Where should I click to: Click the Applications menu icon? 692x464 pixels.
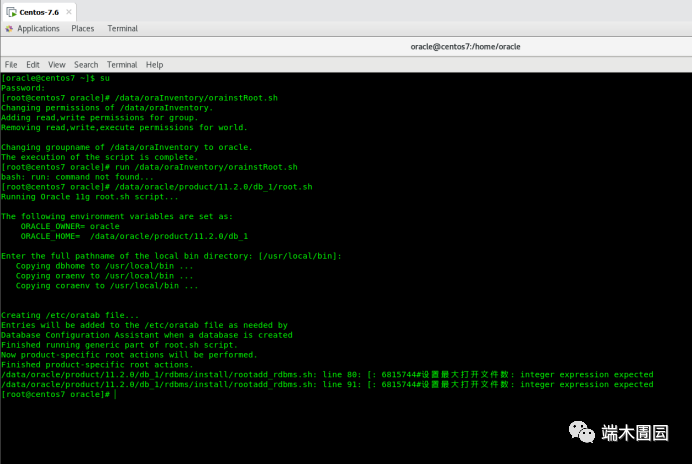[9, 29]
